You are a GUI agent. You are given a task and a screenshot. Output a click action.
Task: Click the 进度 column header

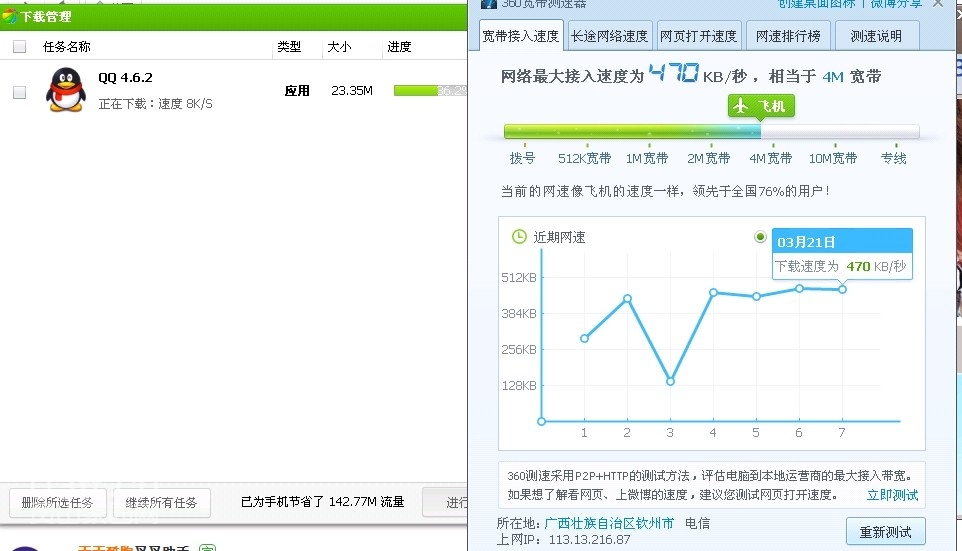(x=399, y=47)
